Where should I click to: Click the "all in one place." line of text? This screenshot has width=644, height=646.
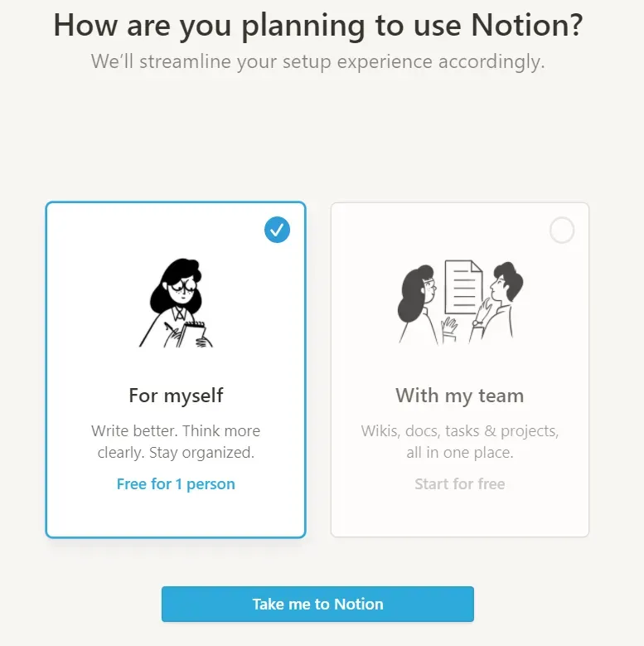[460, 454]
